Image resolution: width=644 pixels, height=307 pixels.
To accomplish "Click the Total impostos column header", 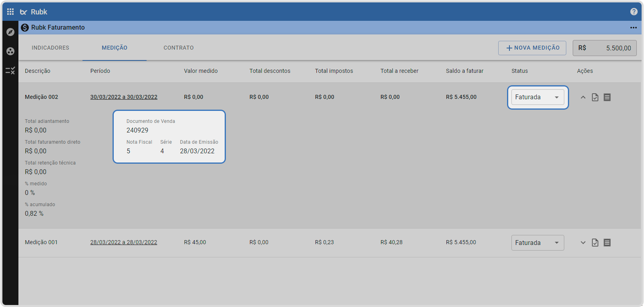I will click(334, 71).
